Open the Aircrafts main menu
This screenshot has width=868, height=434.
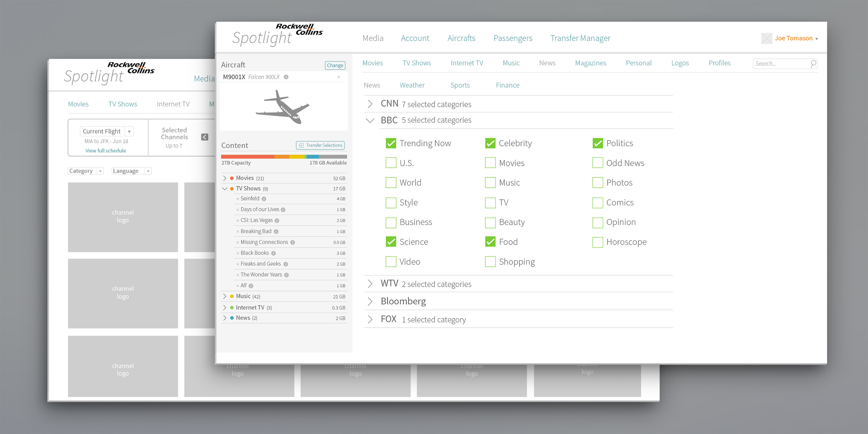pos(461,38)
